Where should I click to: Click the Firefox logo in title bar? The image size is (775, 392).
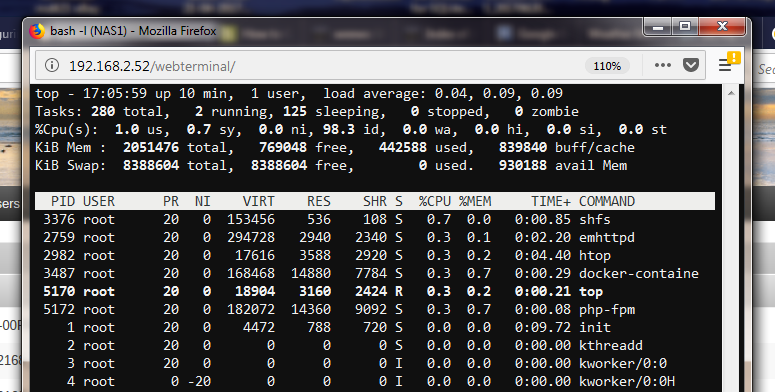[x=38, y=31]
